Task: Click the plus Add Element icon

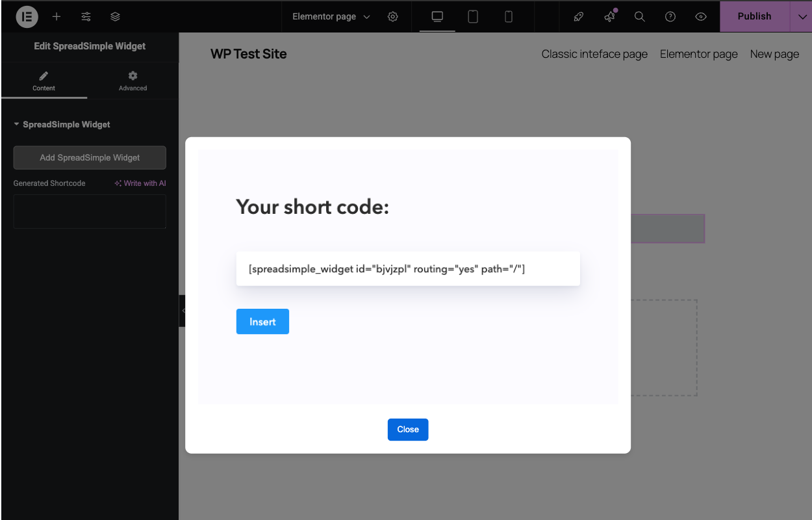Action: coord(57,16)
